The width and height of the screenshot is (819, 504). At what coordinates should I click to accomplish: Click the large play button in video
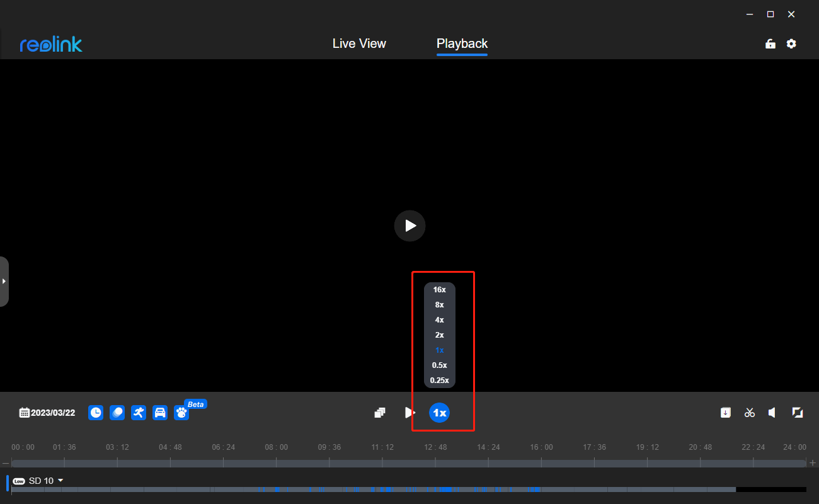pyautogui.click(x=410, y=226)
